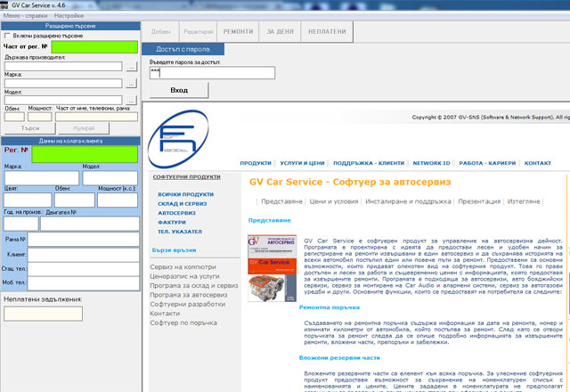Click the green Част от рег. № field

tap(94, 46)
